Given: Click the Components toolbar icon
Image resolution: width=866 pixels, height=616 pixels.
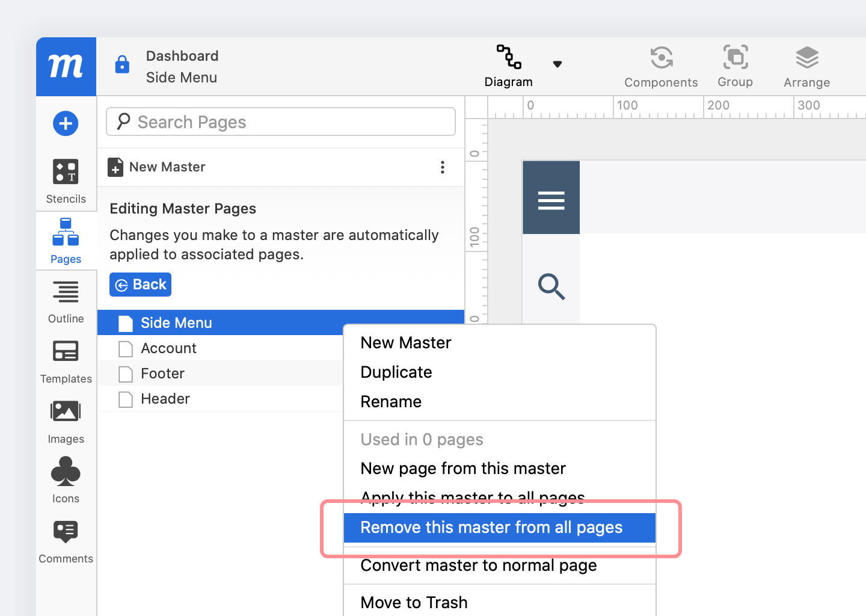Looking at the screenshot, I should tap(661, 66).
